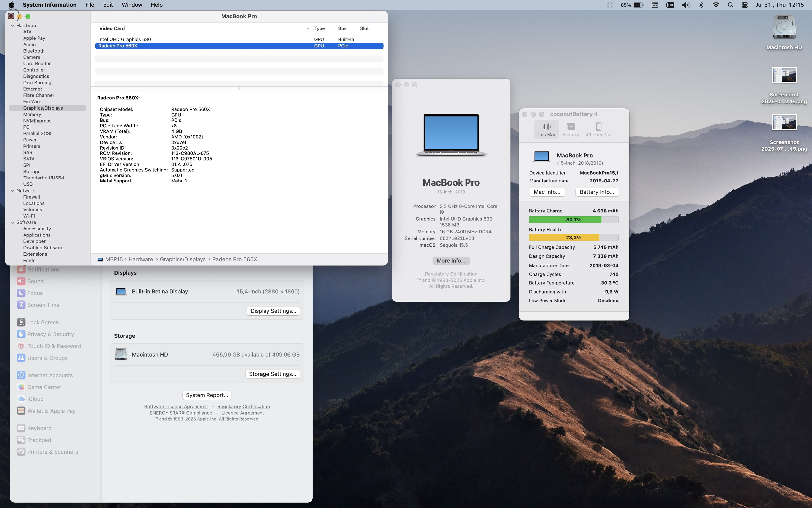This screenshot has height=508, width=812.
Task: Open the Apple menu
Action: [11, 5]
